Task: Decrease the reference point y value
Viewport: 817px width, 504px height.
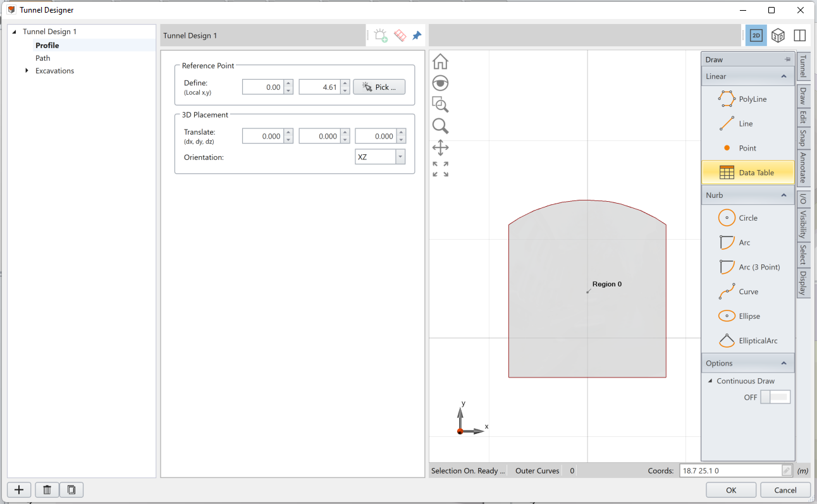Action: (345, 90)
